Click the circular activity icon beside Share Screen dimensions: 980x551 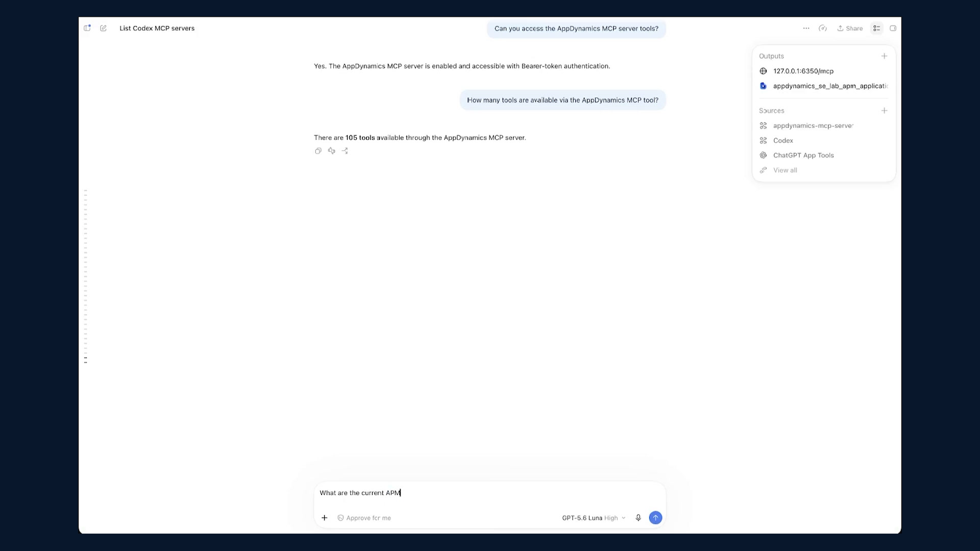pyautogui.click(x=823, y=28)
